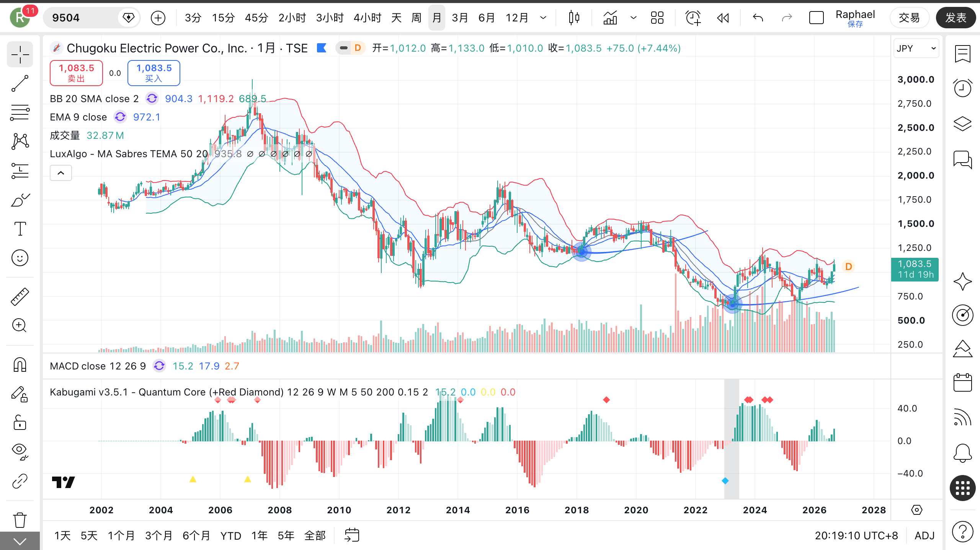Screen dimensions: 980x550
Task: Click the orange D dividend marker on chart
Action: point(849,267)
